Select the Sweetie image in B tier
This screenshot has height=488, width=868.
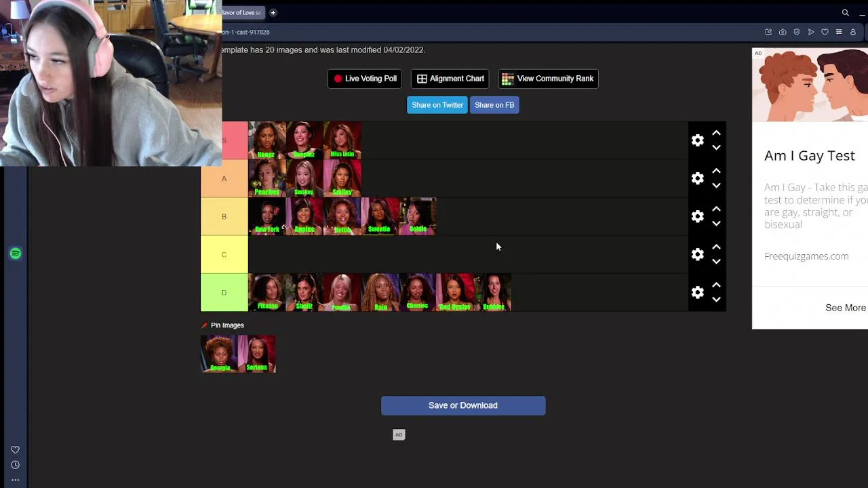point(380,216)
